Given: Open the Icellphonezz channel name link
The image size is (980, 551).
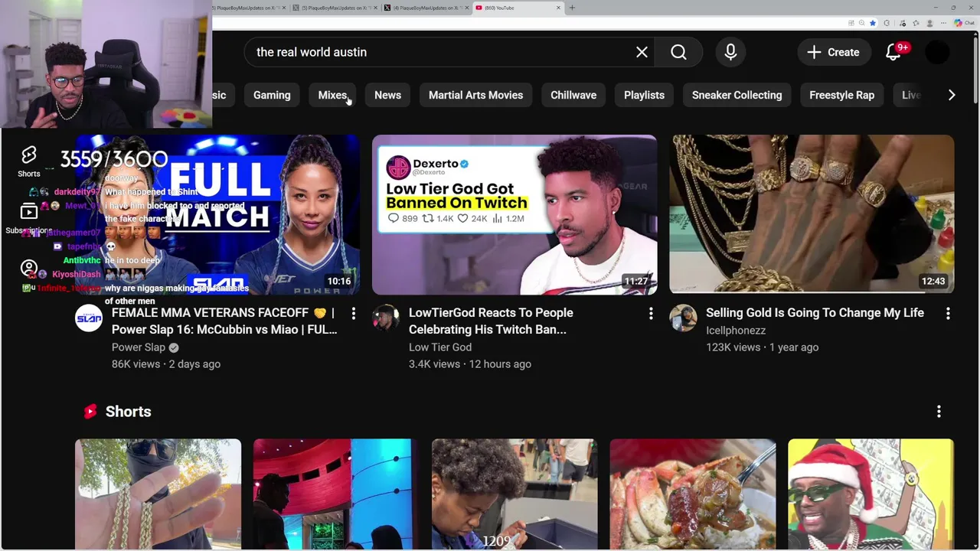Looking at the screenshot, I should pyautogui.click(x=736, y=330).
